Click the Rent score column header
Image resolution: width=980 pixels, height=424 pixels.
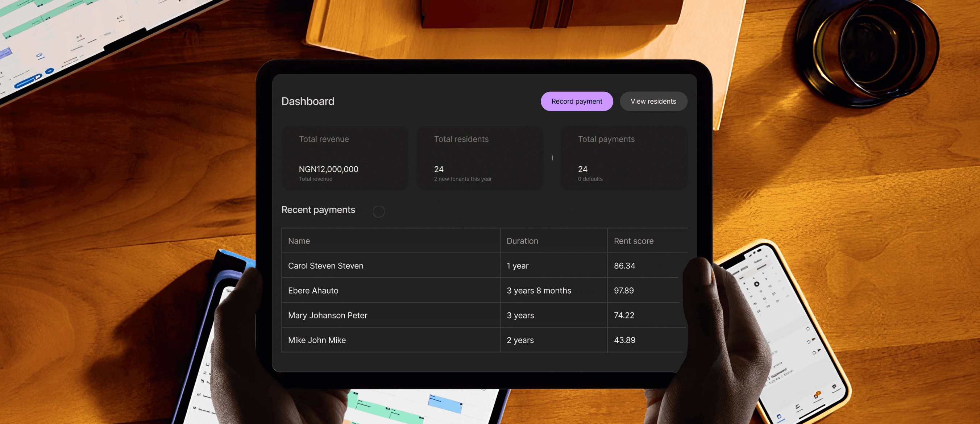[x=634, y=241]
